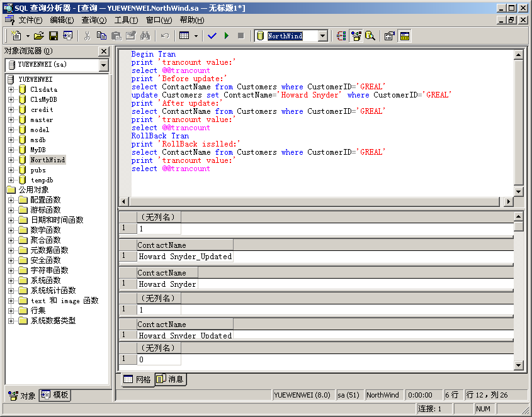Click the Open file folder icon in toolbar
532x417 pixels.
[x=39, y=36]
